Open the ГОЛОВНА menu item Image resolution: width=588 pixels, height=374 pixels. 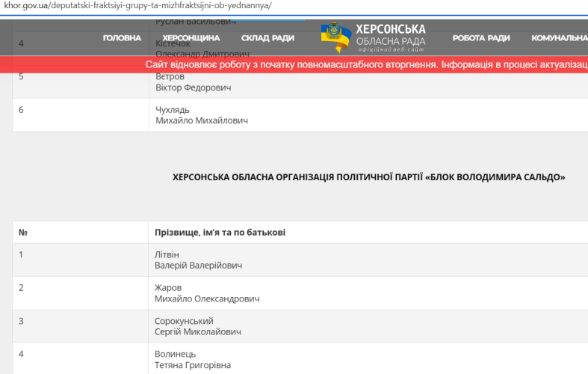click(x=122, y=38)
